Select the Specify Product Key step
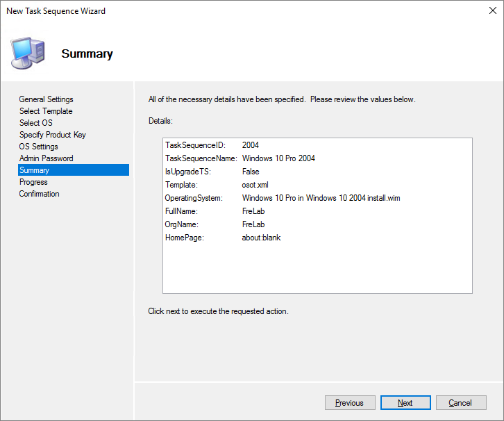This screenshot has height=421, width=504. (x=53, y=135)
